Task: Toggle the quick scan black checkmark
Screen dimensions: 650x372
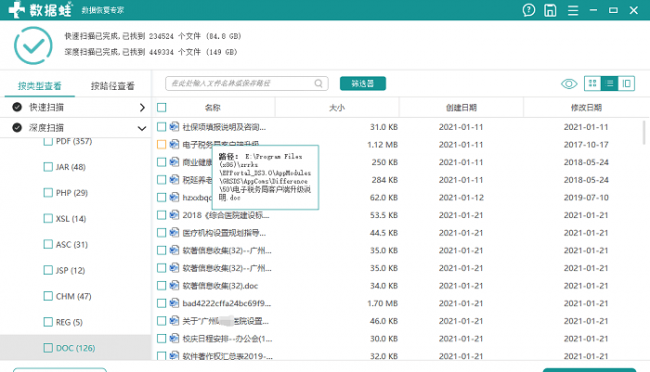Action: [x=17, y=107]
